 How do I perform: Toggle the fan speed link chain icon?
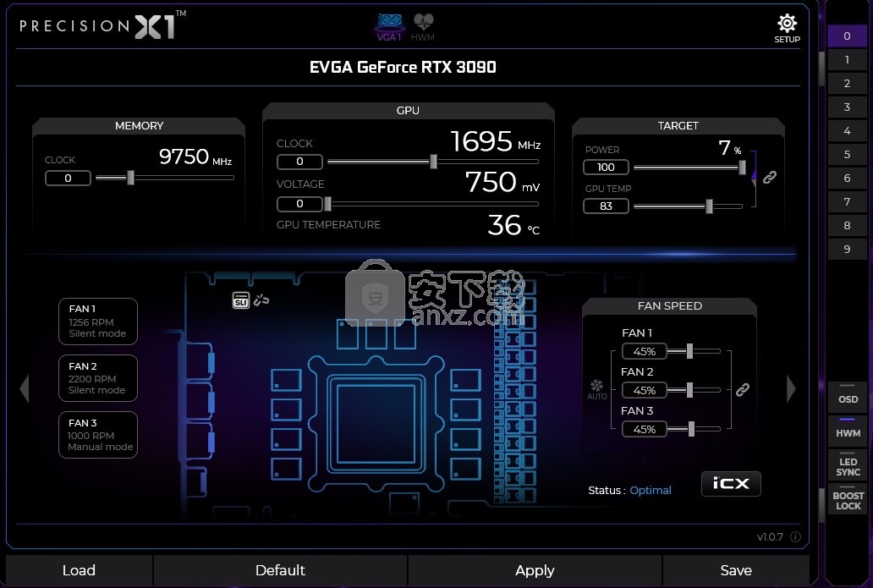coord(743,390)
